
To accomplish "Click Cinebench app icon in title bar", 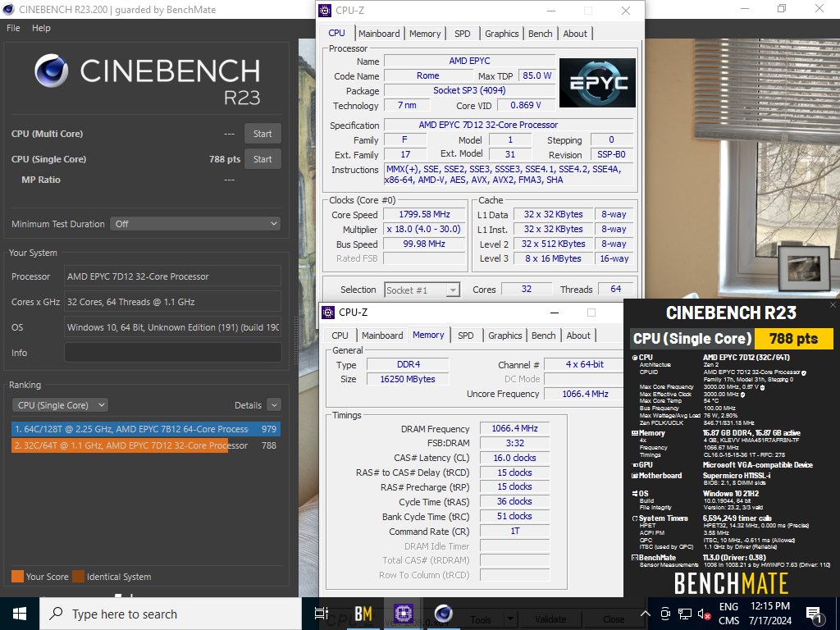I will (8, 9).
